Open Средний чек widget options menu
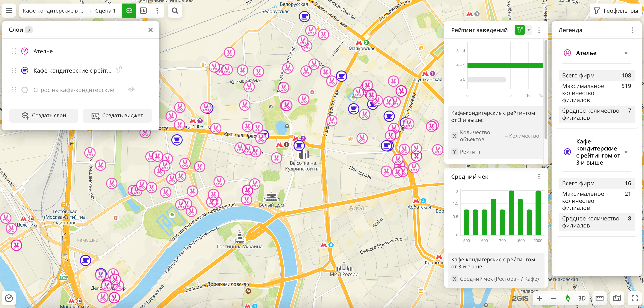 (x=539, y=177)
